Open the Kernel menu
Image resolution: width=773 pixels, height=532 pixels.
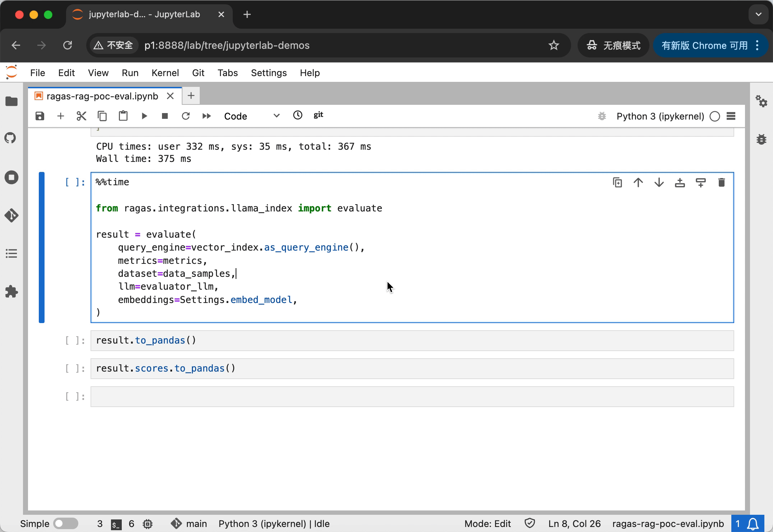pos(165,73)
